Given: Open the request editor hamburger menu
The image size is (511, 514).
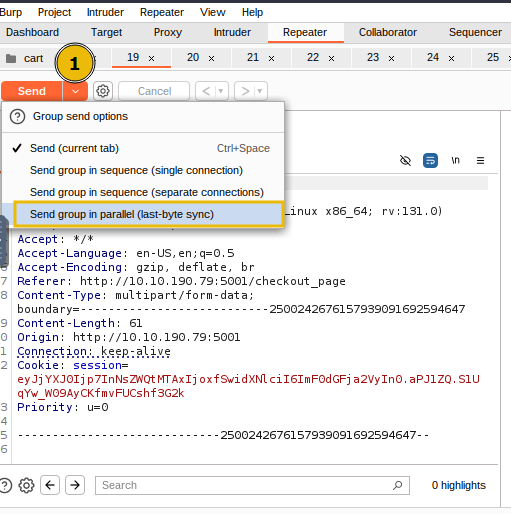Looking at the screenshot, I should [480, 161].
